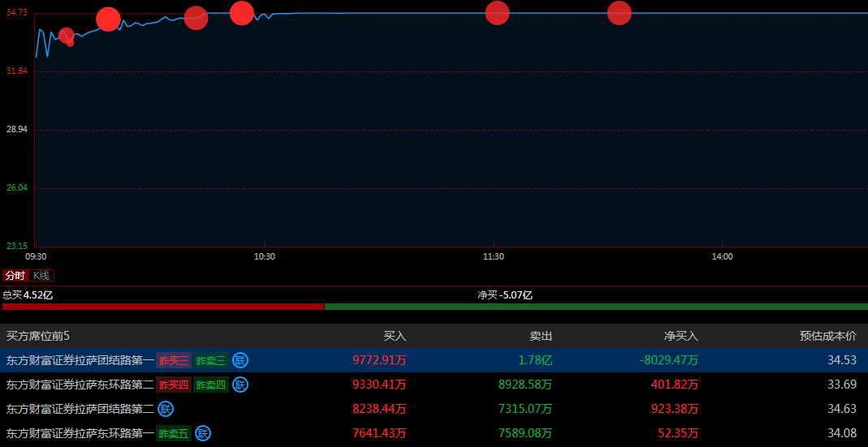Switch to the K线 chart tab
The width and height of the screenshot is (868, 447).
click(41, 276)
